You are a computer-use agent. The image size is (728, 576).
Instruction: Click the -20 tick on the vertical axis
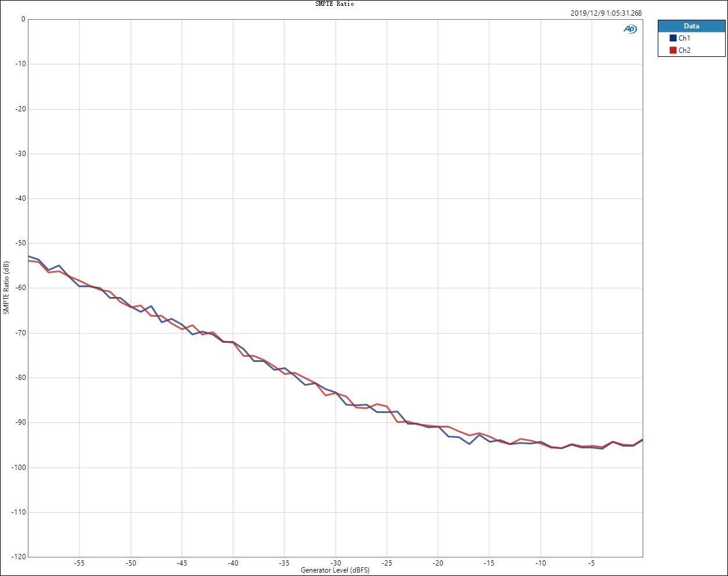click(x=20, y=109)
